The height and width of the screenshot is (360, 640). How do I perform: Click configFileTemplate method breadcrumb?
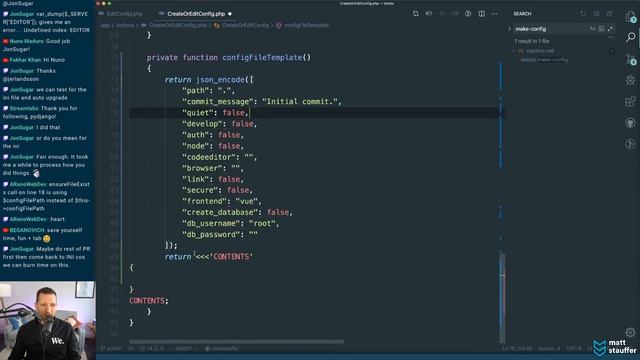[306, 25]
